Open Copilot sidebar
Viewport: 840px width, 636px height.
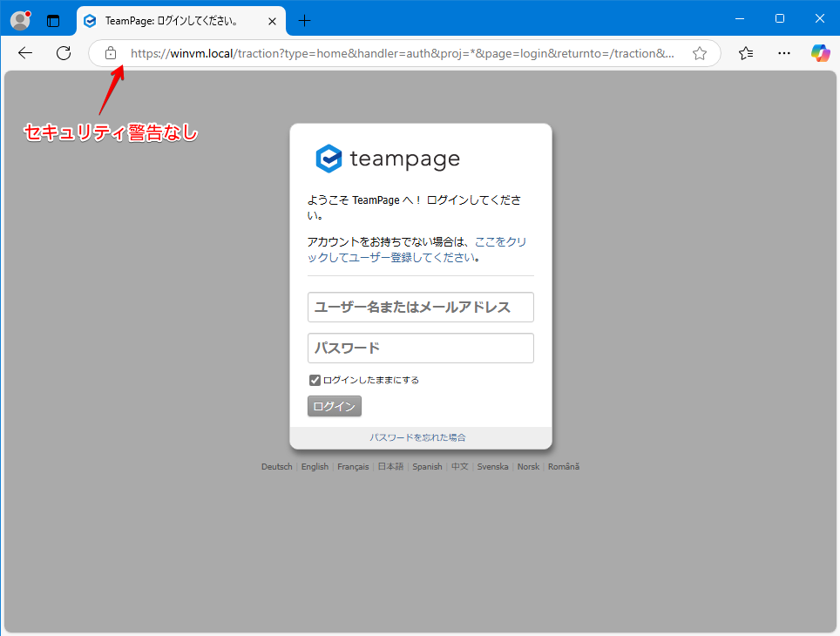(x=820, y=53)
